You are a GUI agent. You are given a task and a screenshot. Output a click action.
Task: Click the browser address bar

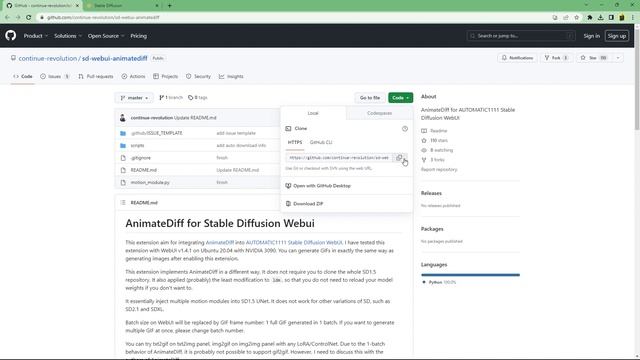pos(294,18)
